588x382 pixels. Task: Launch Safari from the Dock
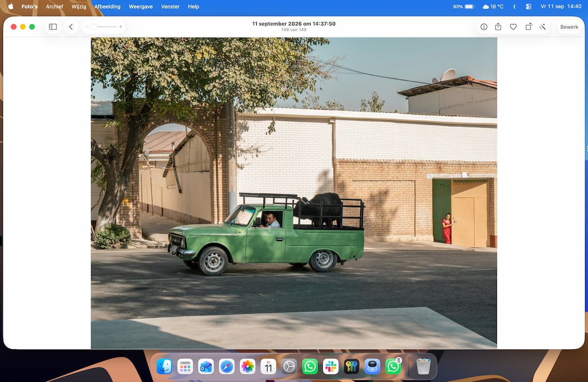226,366
